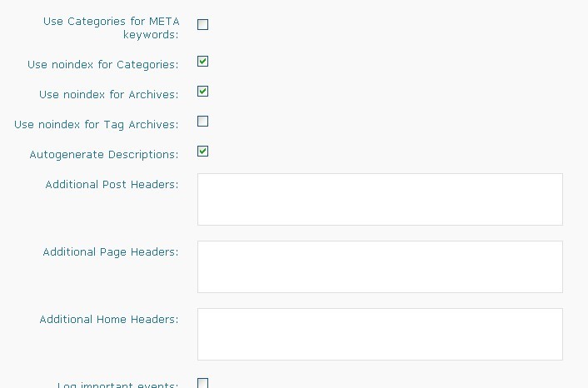This screenshot has height=388, width=588.
Task: Open help for Use noindex for Categories label
Action: pos(102,65)
